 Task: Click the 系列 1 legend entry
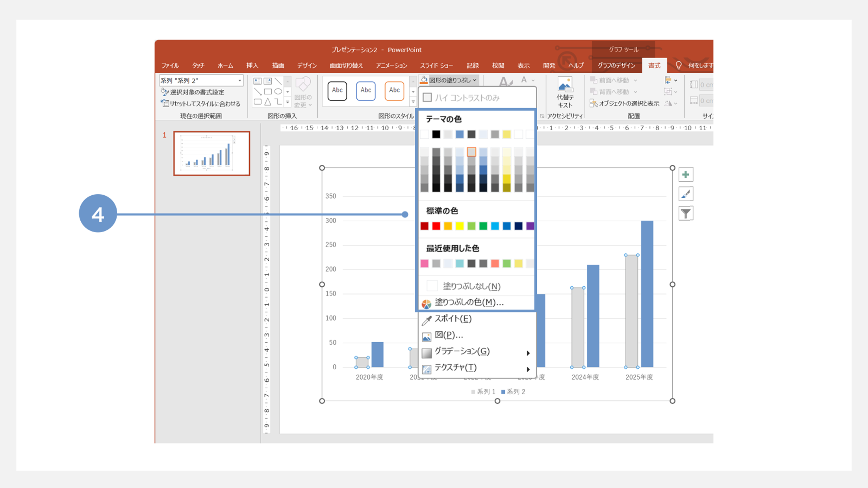tap(483, 392)
